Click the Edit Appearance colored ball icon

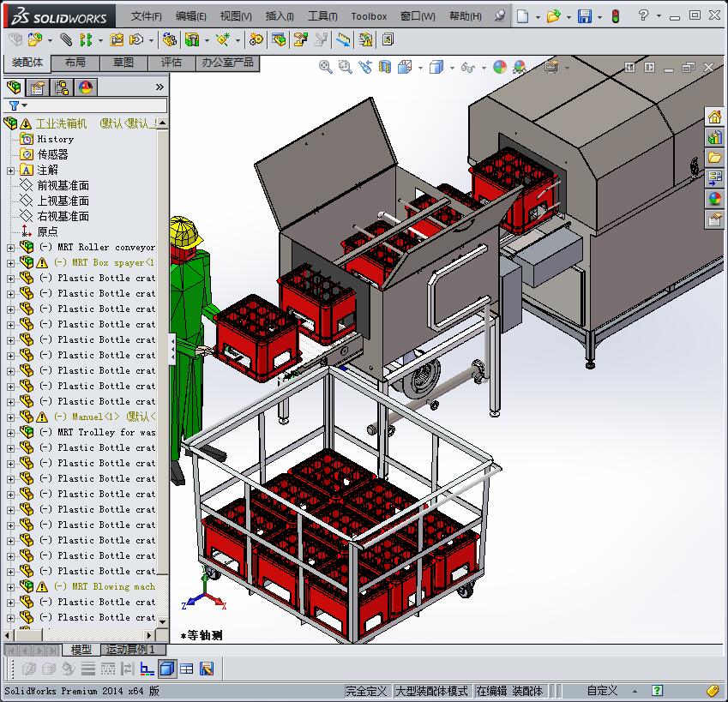pos(502,66)
